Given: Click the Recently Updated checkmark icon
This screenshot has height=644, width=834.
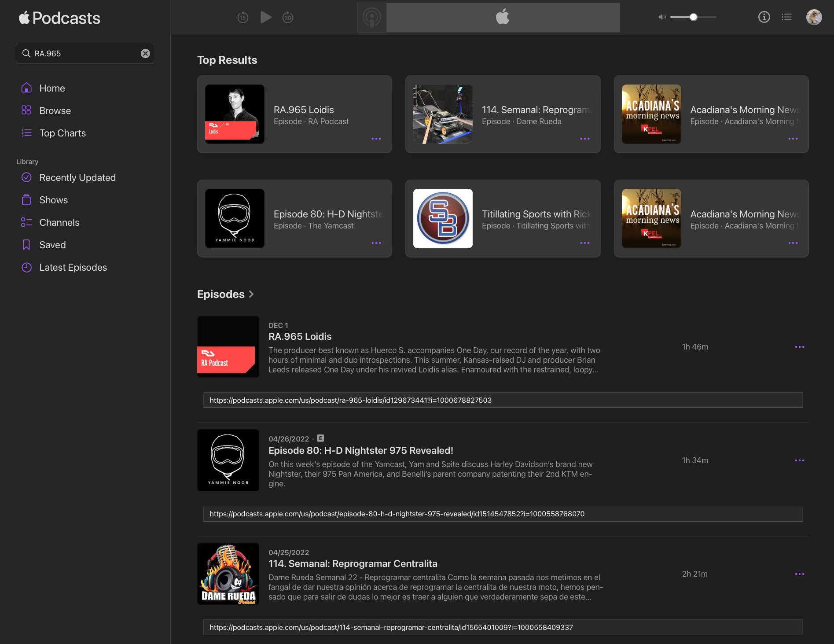Looking at the screenshot, I should pyautogui.click(x=26, y=177).
